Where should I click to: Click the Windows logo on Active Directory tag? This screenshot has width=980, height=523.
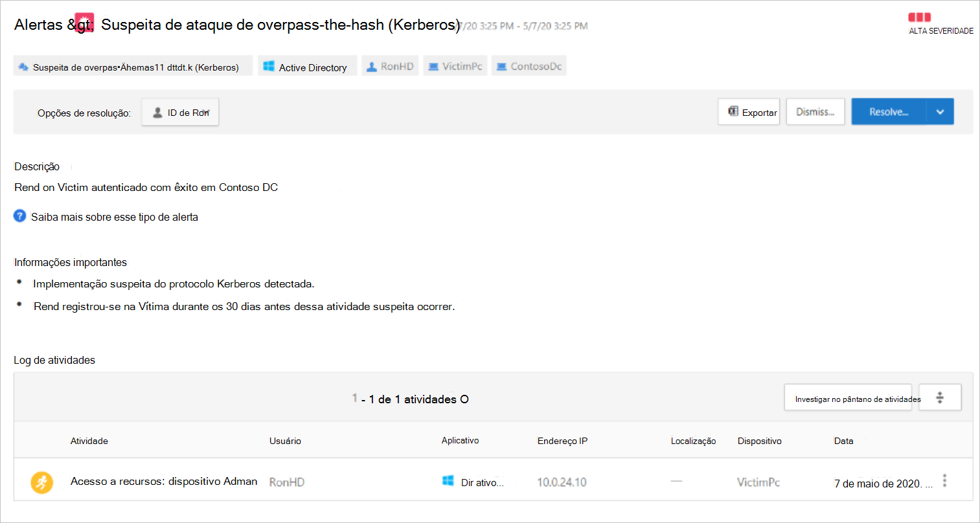tap(269, 66)
